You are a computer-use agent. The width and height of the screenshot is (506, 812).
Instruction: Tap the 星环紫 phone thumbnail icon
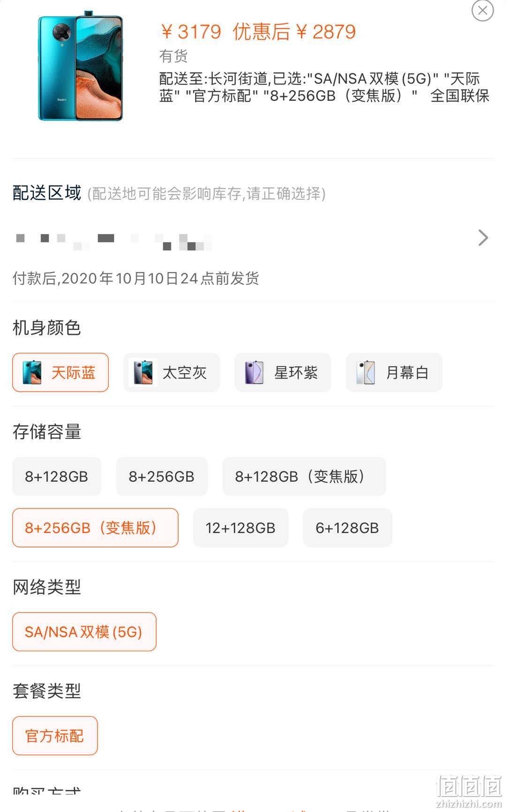254,372
